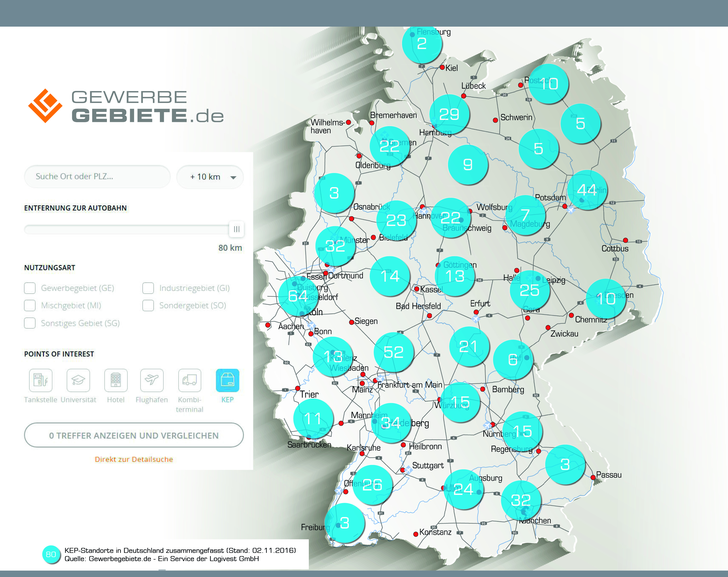Open the cluster marker 13 at Göttingen

click(x=455, y=276)
